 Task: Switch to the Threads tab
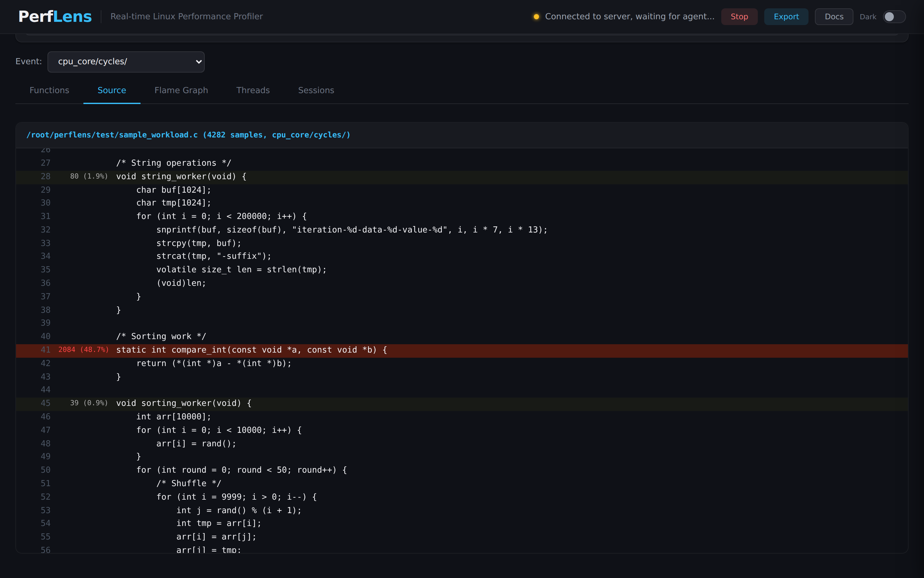[x=253, y=90]
